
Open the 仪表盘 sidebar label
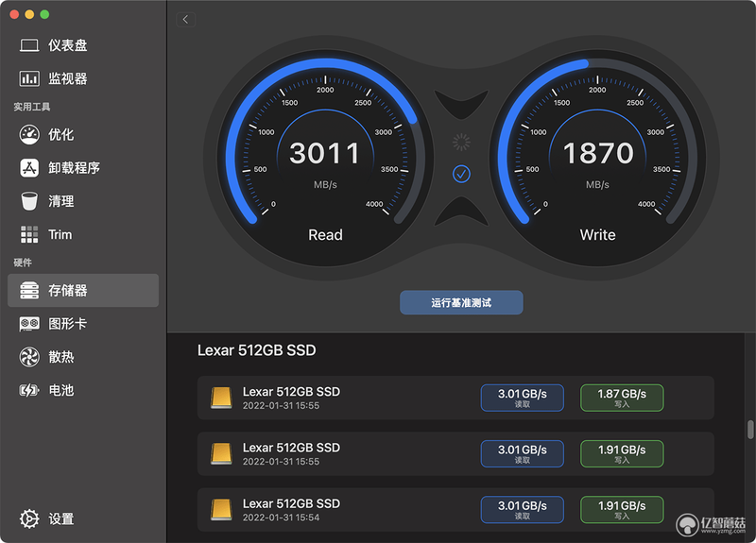[x=67, y=45]
